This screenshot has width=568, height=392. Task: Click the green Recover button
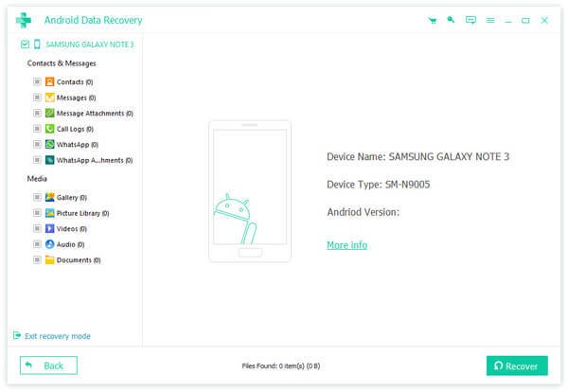[517, 365]
